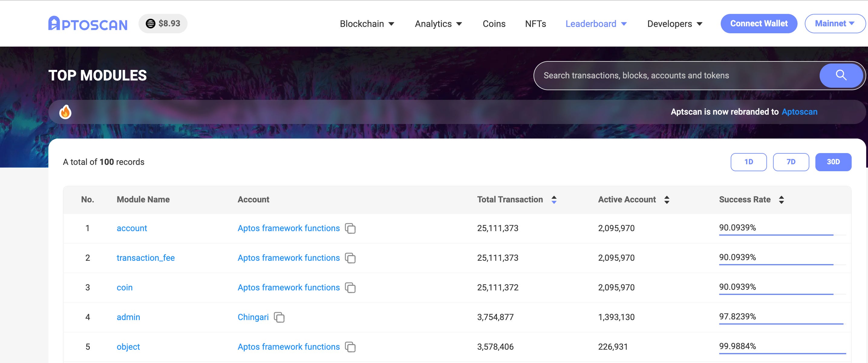Viewport: 868px width, 363px height.
Task: Click the total of 100 records text
Action: tap(103, 162)
